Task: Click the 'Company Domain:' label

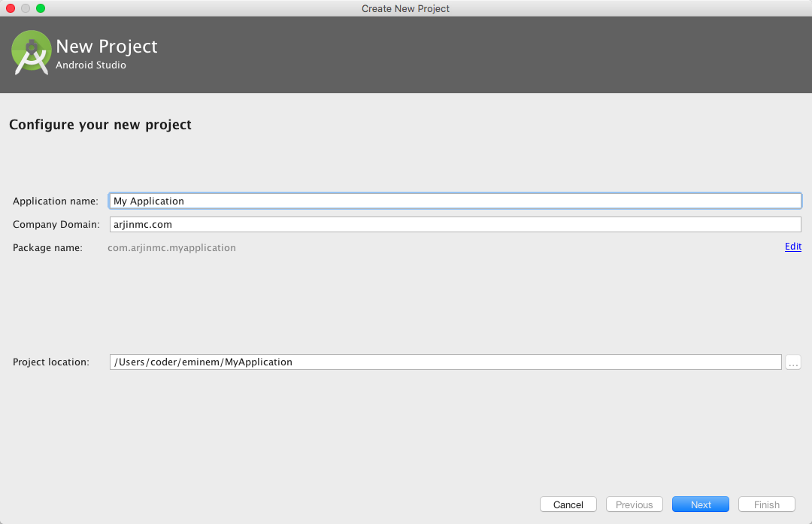Action: (56, 225)
